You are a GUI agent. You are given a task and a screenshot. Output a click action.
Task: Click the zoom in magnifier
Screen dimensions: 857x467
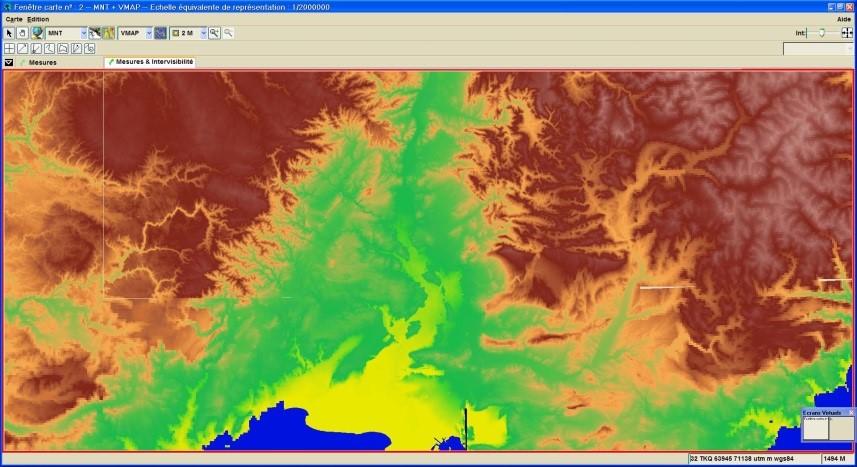point(214,33)
